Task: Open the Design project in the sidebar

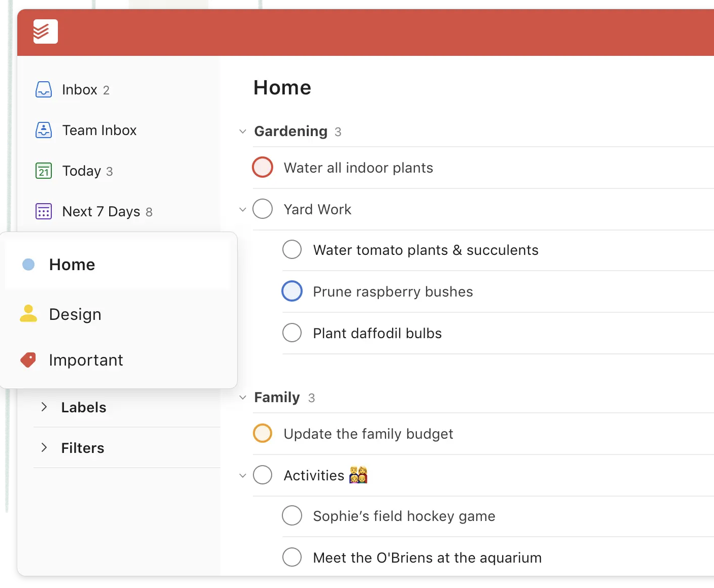Action: [75, 314]
